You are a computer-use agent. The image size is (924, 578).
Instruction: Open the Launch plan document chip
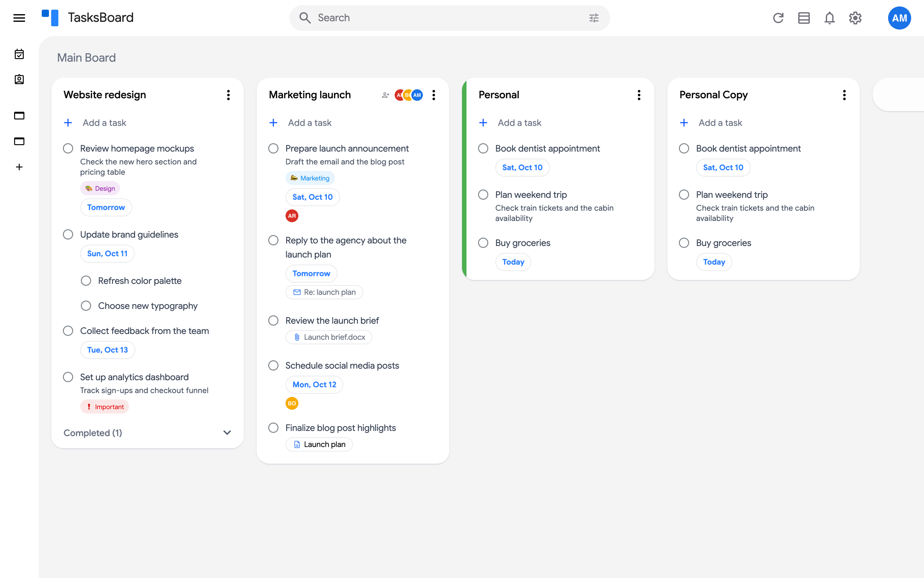(x=319, y=444)
